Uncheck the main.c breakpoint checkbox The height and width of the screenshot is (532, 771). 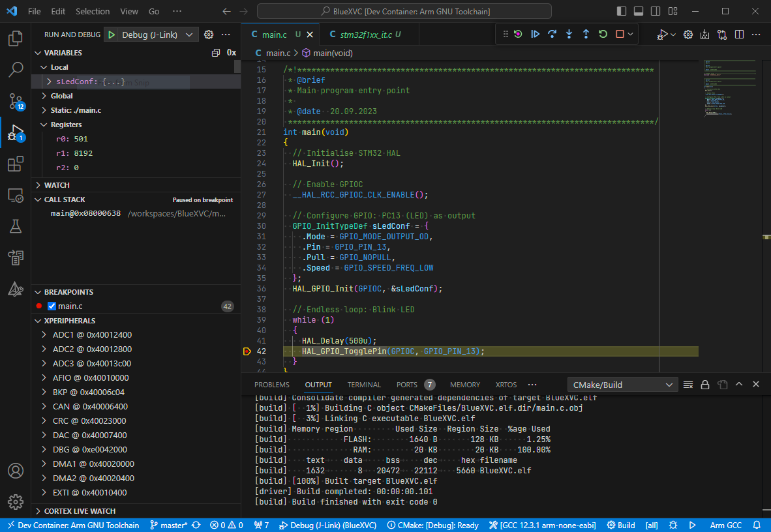tap(50, 306)
